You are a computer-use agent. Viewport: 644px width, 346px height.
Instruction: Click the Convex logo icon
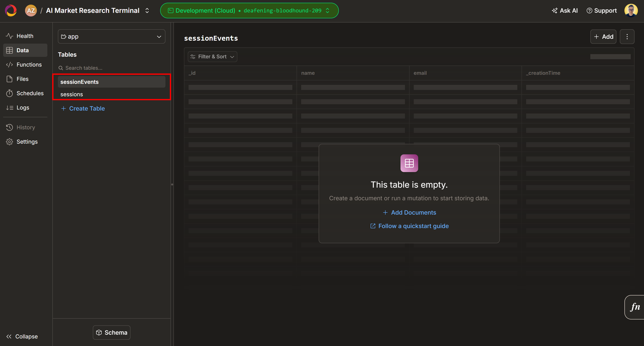point(11,11)
